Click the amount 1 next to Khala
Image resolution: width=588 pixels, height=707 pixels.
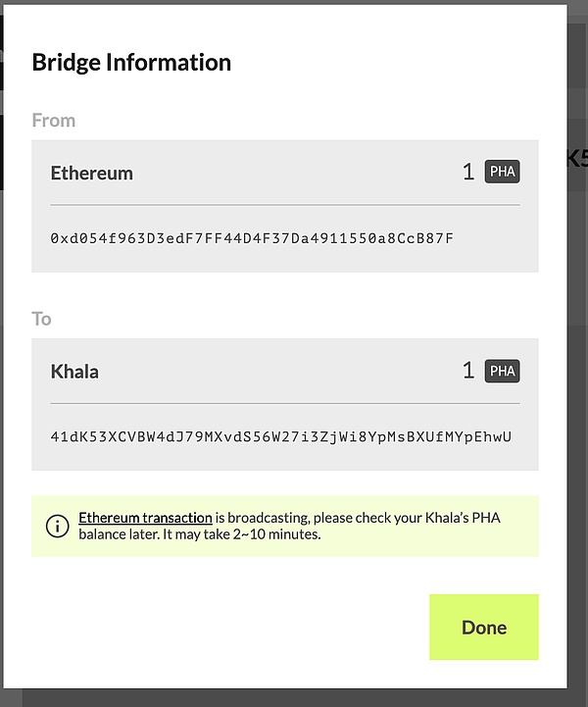(x=467, y=372)
